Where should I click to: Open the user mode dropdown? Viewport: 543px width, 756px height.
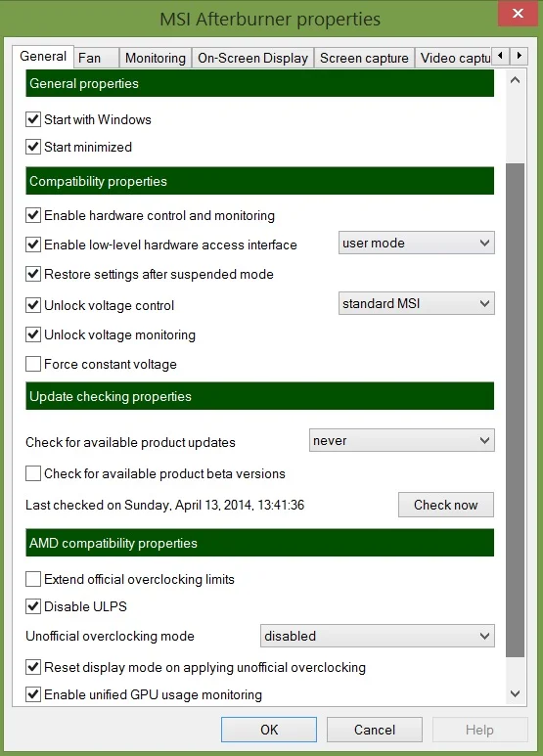(x=416, y=243)
